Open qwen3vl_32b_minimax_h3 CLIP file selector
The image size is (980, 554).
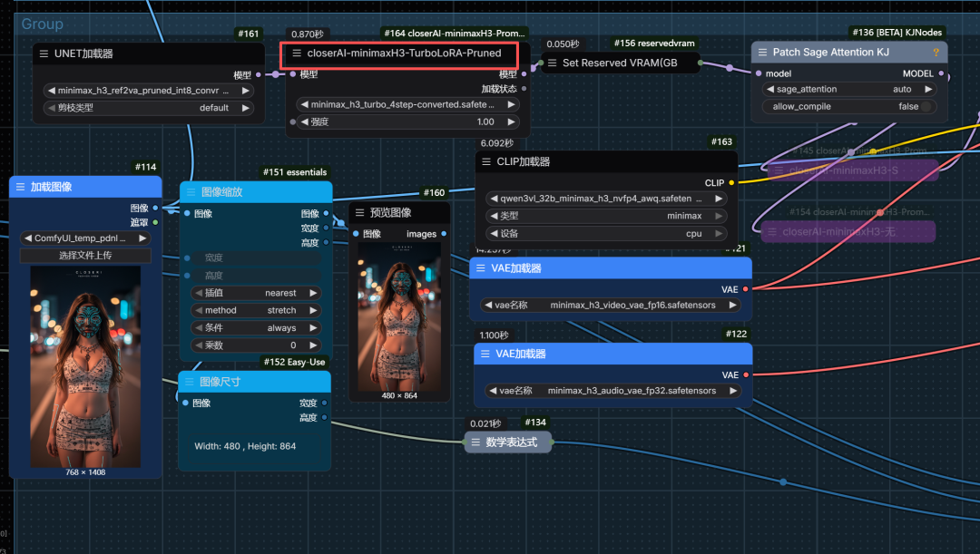pos(605,199)
